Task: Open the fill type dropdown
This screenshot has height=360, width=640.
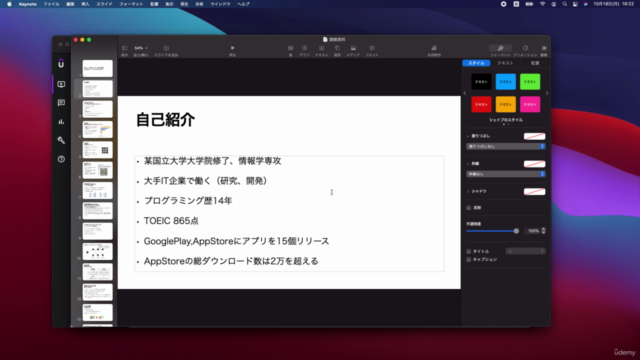Action: click(x=506, y=146)
